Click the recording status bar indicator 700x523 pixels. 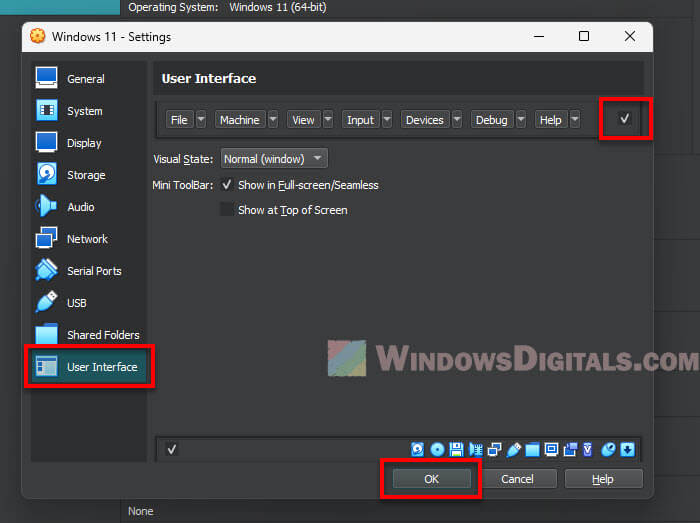pyautogui.click(x=570, y=449)
